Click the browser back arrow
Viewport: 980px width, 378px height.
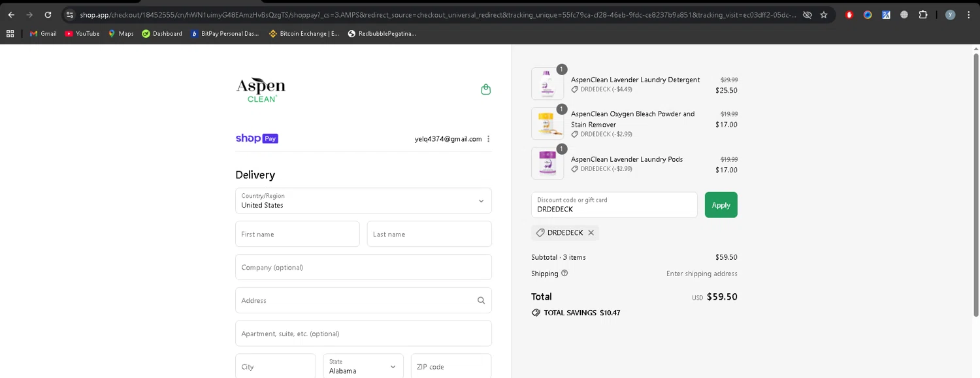(x=11, y=14)
